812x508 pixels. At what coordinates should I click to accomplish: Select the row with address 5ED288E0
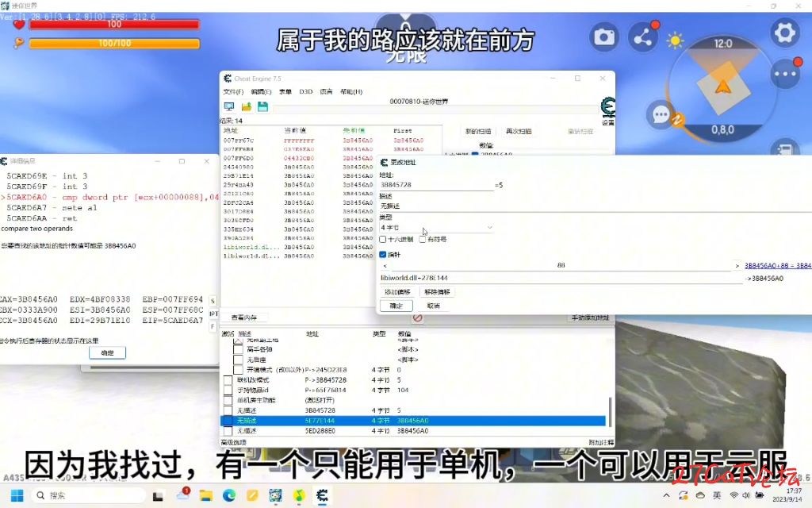tap(412, 431)
